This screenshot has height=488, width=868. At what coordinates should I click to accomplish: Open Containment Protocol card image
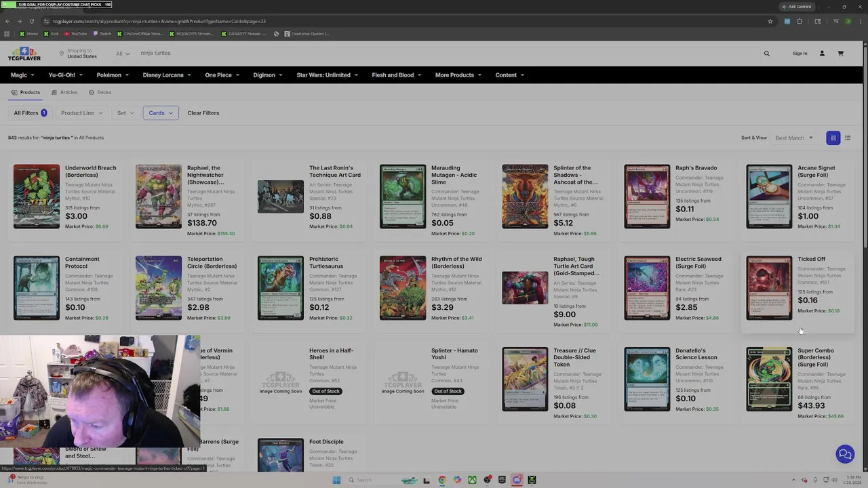pos(37,288)
